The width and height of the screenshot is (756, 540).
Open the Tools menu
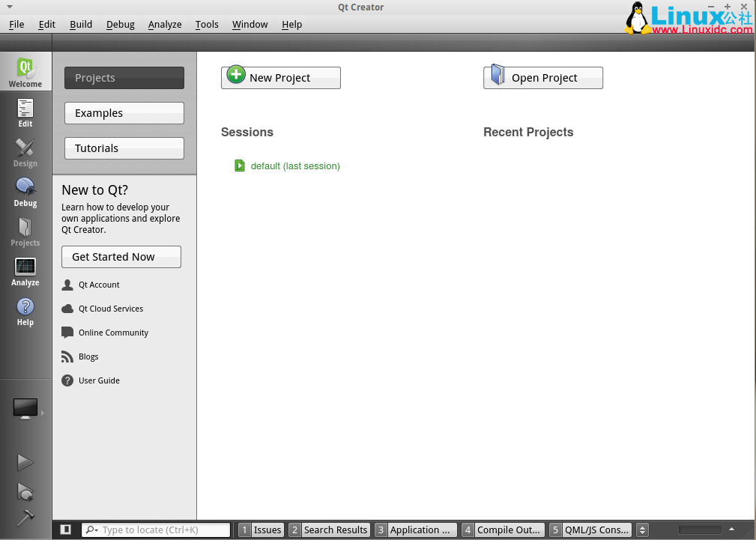point(207,25)
